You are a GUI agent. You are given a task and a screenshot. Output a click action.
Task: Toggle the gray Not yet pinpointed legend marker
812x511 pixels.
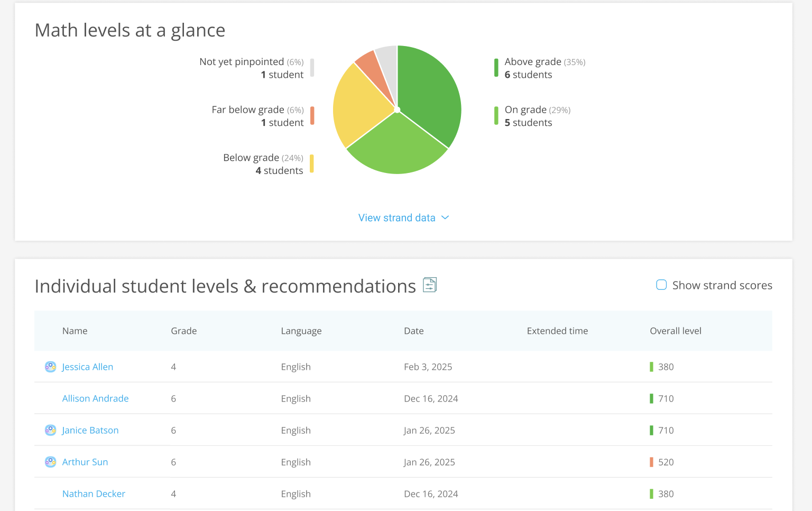pyautogui.click(x=312, y=68)
